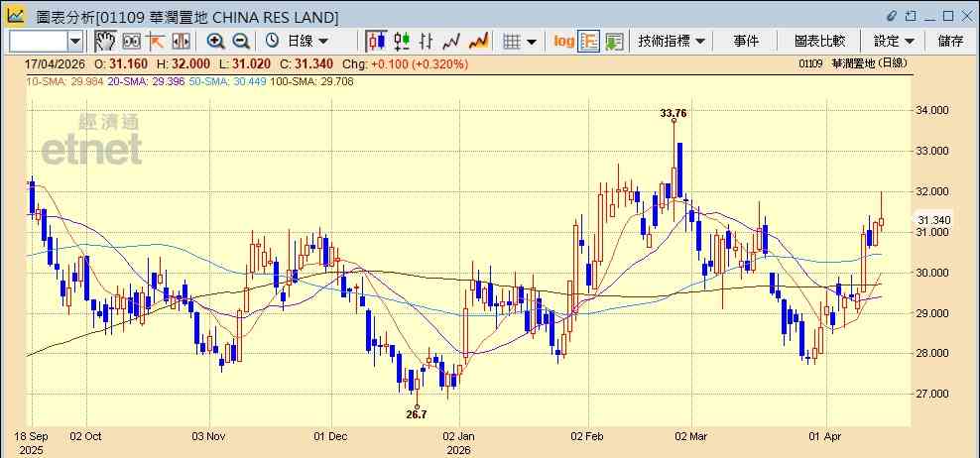Click the binoculars view icon in the toolbar

pos(131,42)
